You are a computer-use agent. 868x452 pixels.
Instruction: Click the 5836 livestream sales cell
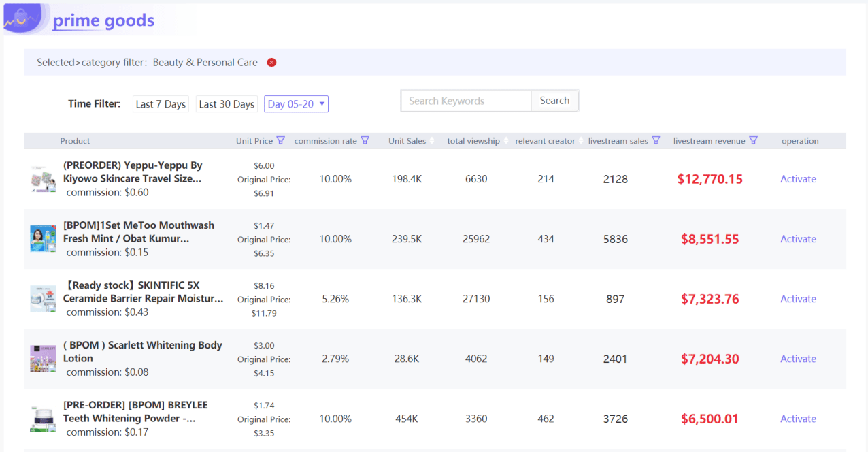(616, 239)
